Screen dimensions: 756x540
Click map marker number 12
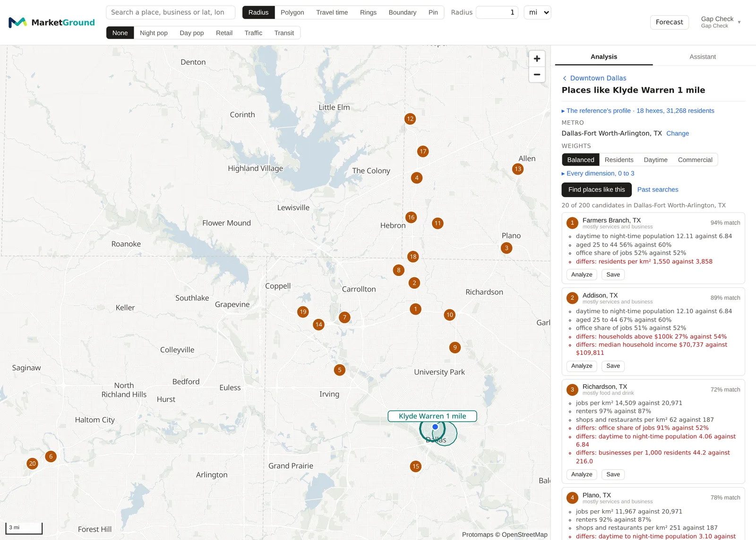410,119
